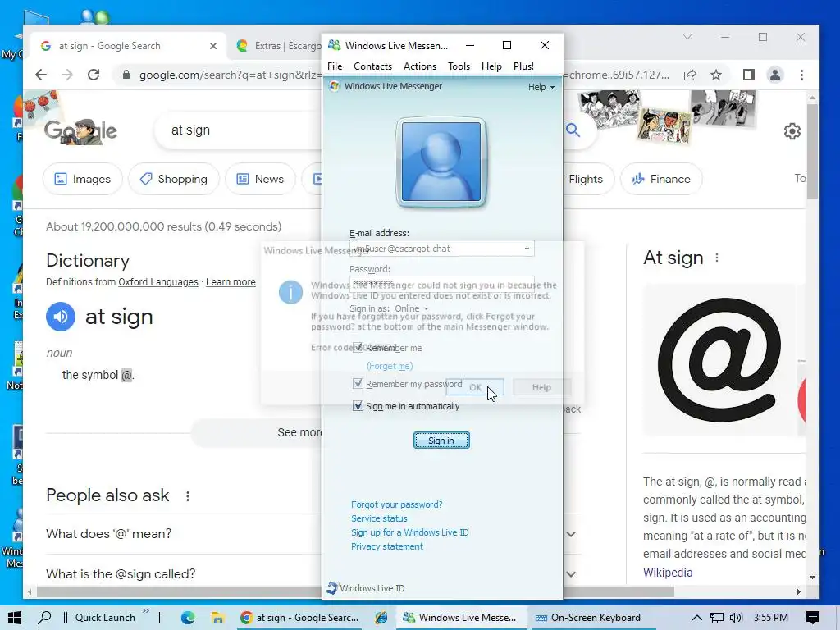840x630 pixels.
Task: Click Help on the sign-in error dialog
Action: pos(541,387)
